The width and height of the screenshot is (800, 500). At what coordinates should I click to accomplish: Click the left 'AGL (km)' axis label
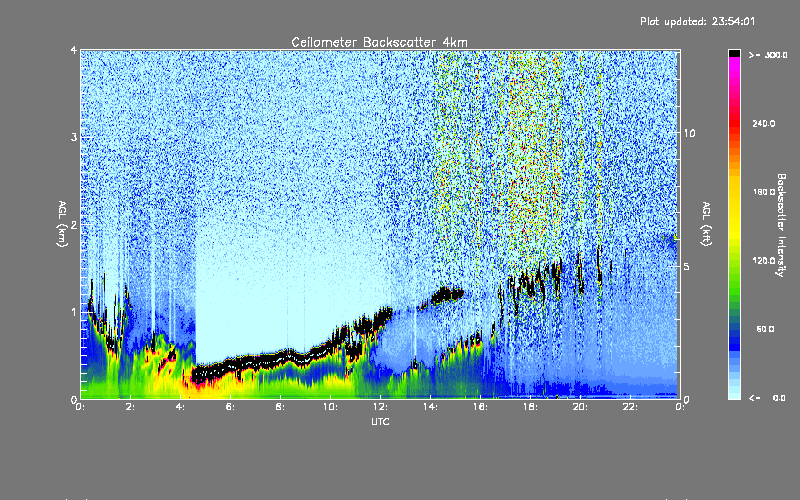coord(62,224)
